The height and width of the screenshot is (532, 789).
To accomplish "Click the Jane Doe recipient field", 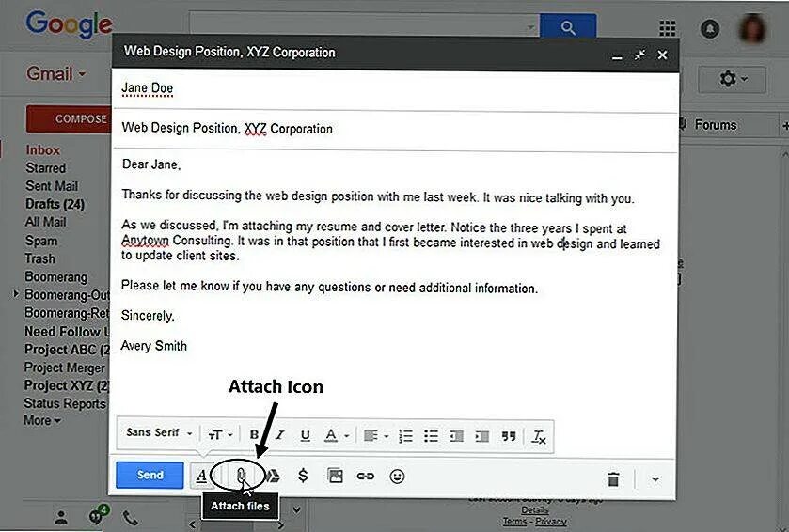I will click(x=395, y=89).
